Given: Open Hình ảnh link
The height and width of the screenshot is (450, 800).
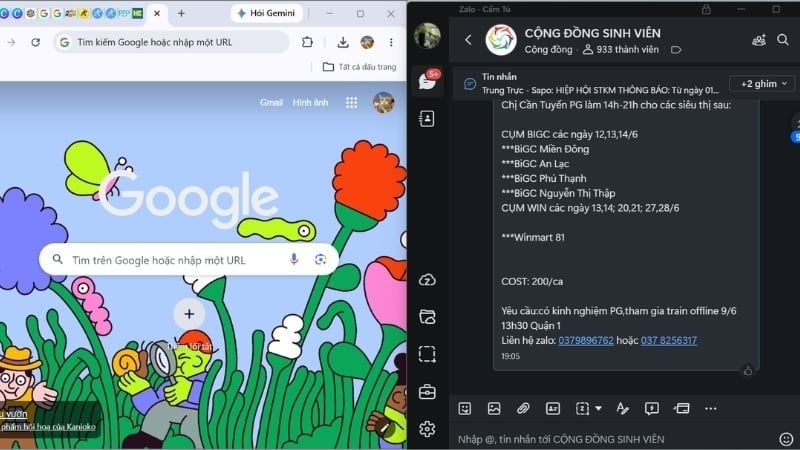Looking at the screenshot, I should [x=310, y=103].
